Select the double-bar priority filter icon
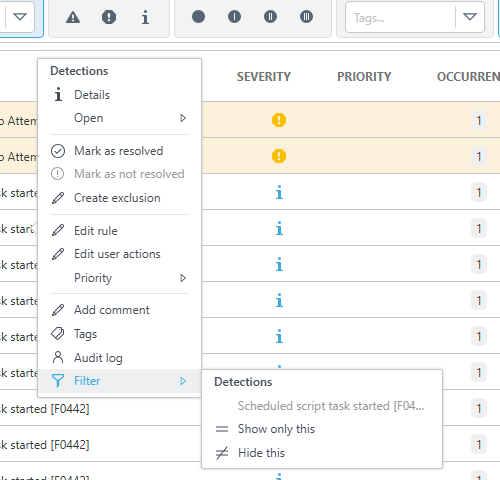Screen dimensions: 500x480 270,17
